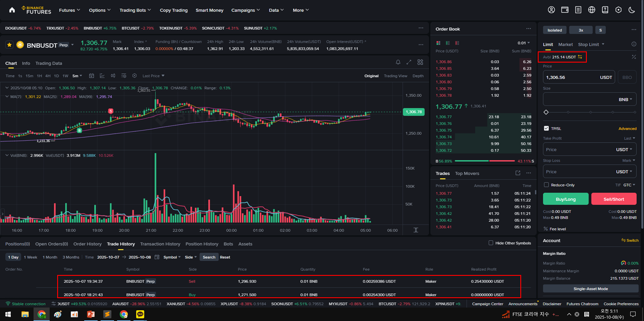This screenshot has height=321, width=644.
Task: Show bids-only order book view
Action: (x=447, y=43)
